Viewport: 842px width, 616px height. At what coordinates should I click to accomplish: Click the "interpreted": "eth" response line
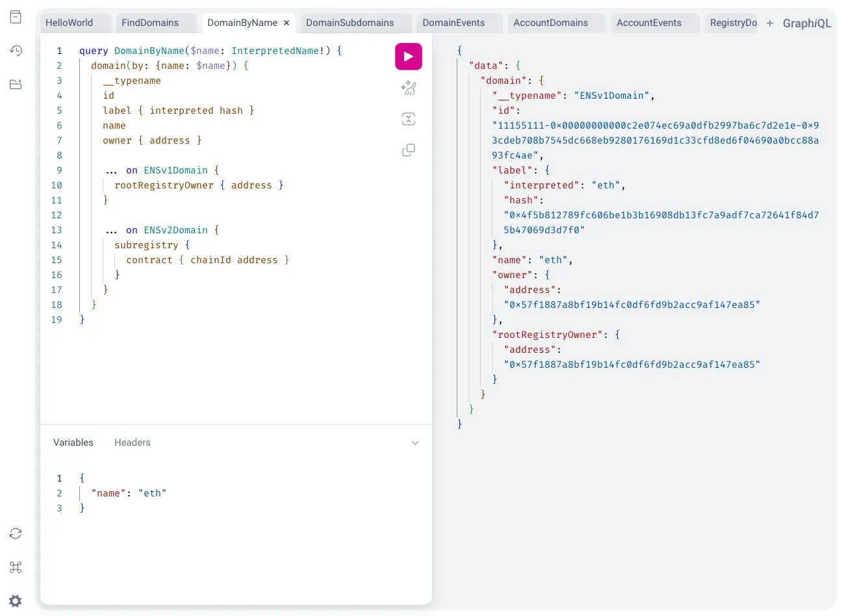pos(565,185)
